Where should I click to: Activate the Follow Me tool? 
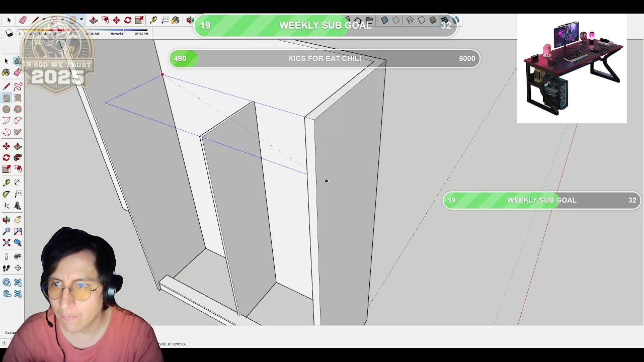pos(18,158)
